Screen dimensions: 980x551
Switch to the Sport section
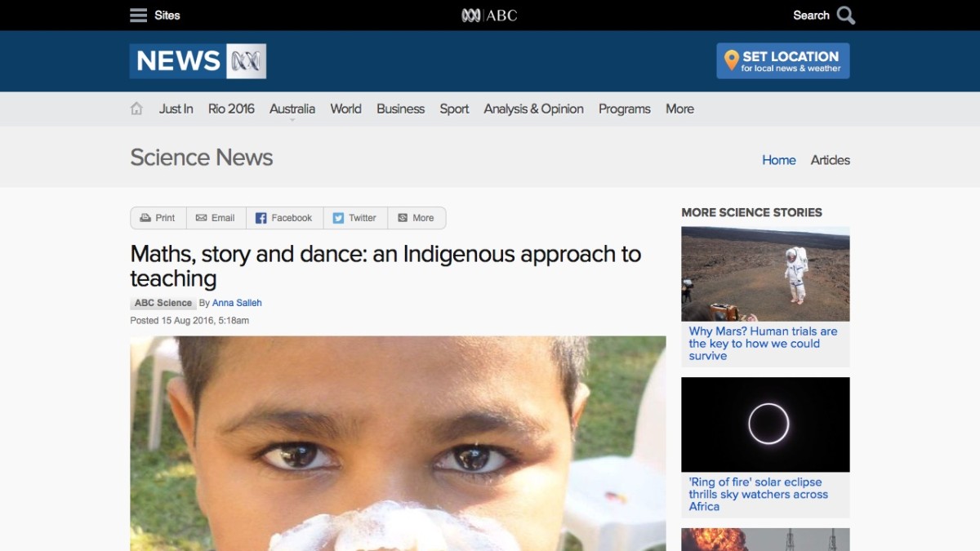point(454,108)
